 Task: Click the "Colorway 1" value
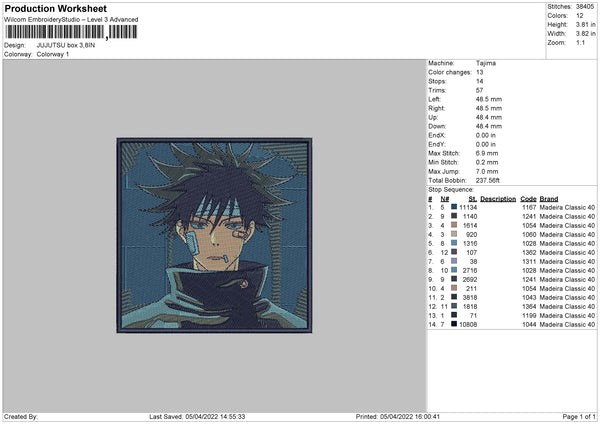coord(53,54)
